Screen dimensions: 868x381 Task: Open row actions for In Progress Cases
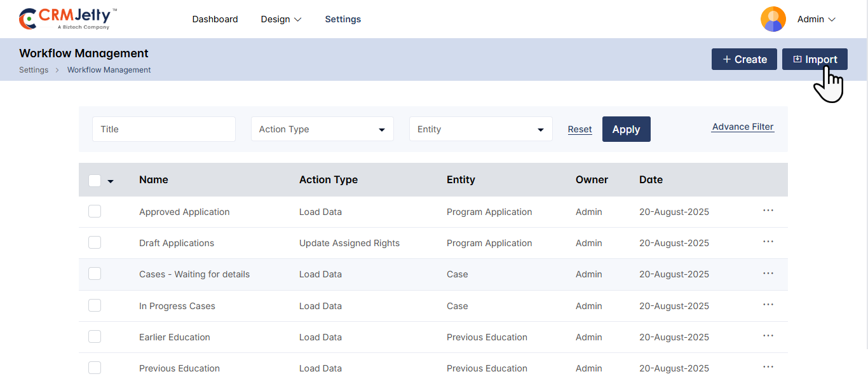coord(768,305)
